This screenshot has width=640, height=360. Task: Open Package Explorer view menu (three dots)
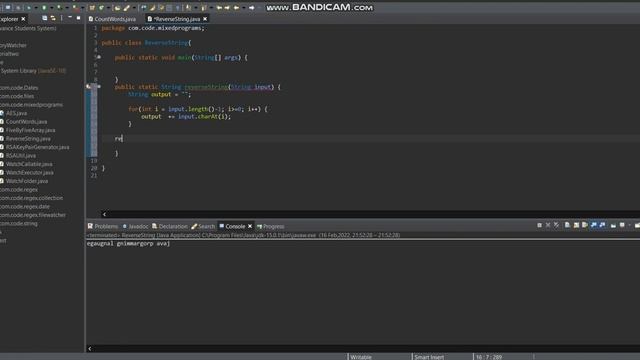click(61, 18)
